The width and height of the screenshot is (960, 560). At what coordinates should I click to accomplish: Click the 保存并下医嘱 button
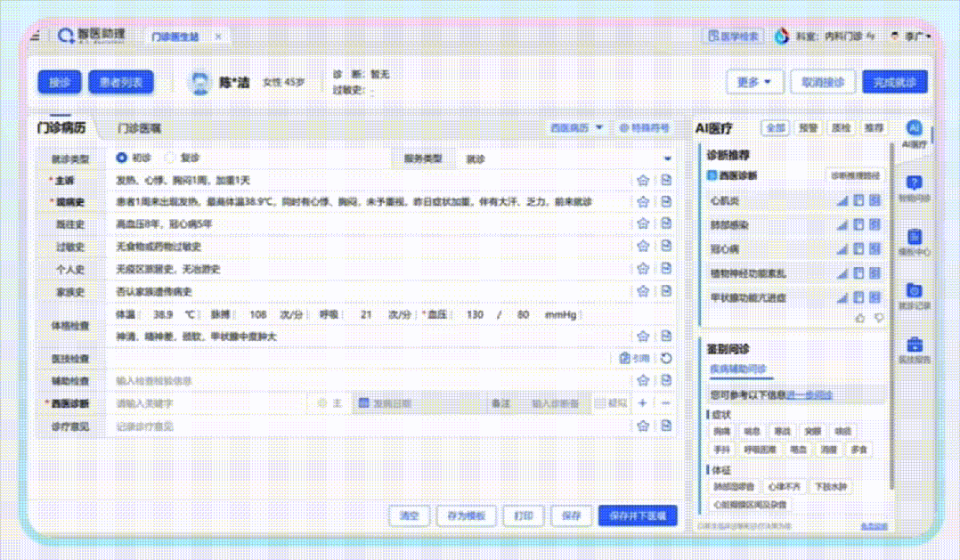(x=637, y=515)
